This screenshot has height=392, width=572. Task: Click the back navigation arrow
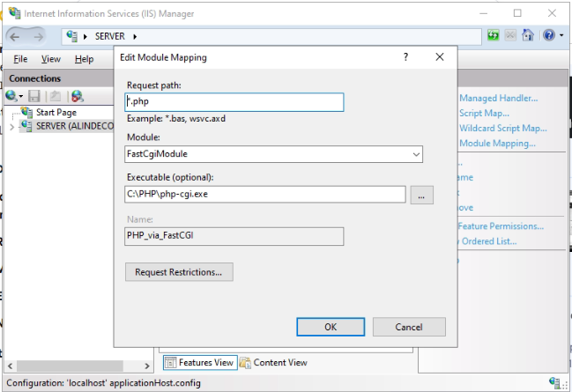click(x=15, y=36)
